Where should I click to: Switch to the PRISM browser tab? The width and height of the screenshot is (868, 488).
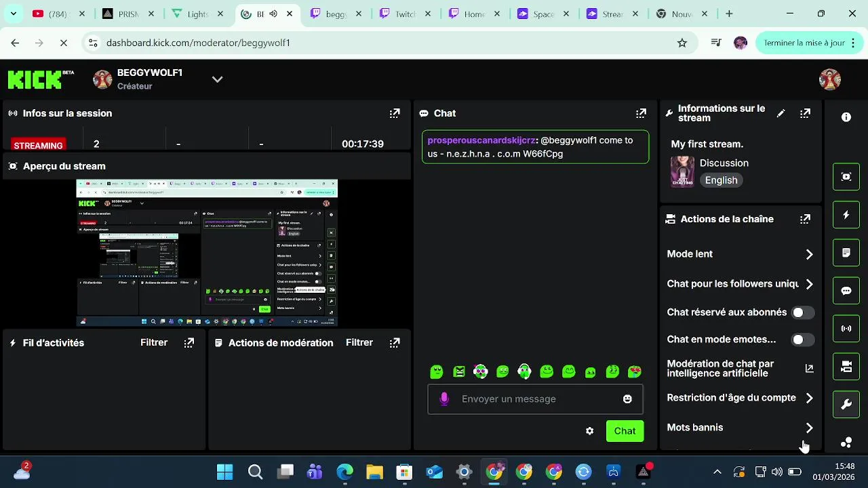[129, 14]
